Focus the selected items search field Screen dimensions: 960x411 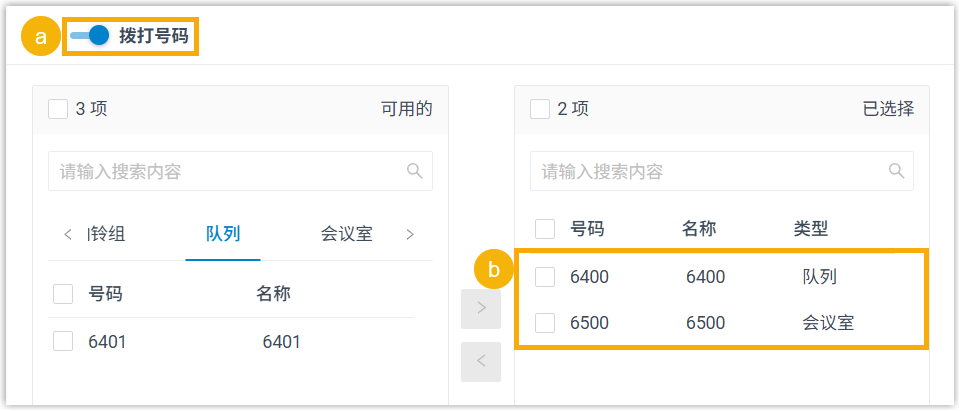(x=710, y=171)
